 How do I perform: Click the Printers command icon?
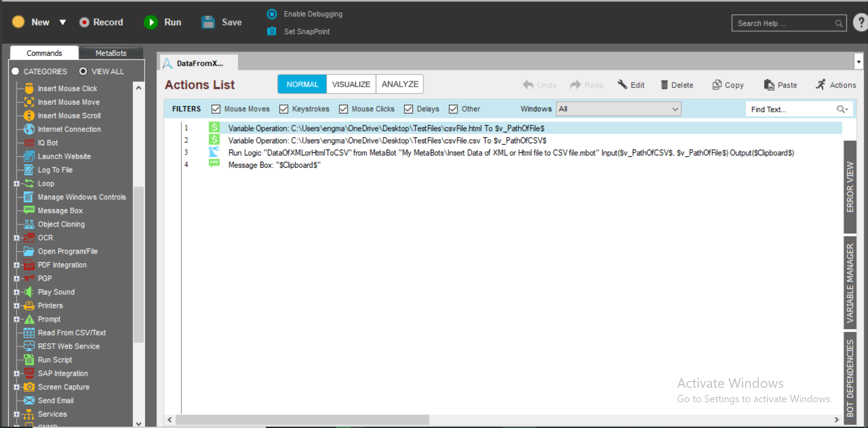click(x=29, y=305)
